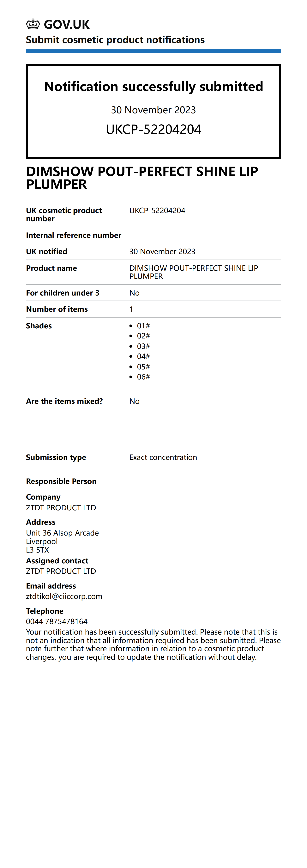Screen dimensions: 307x868
Task: Click the Responsible Person section heading
Action: [x=61, y=481]
